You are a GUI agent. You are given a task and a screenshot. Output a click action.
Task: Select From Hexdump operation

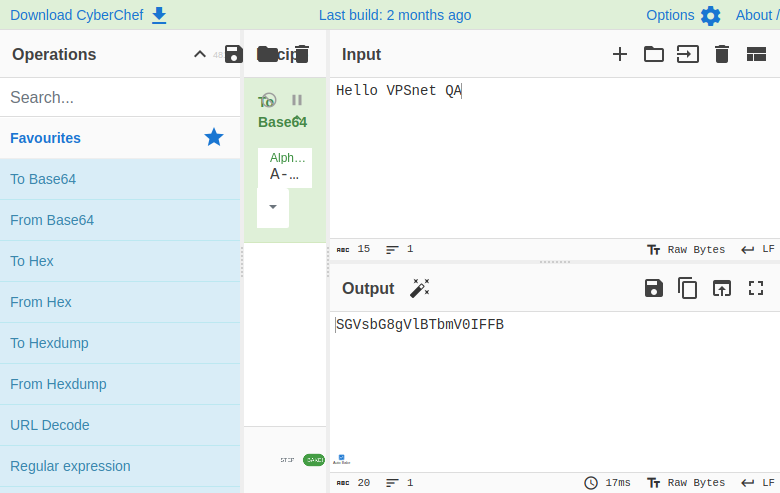[x=120, y=384]
